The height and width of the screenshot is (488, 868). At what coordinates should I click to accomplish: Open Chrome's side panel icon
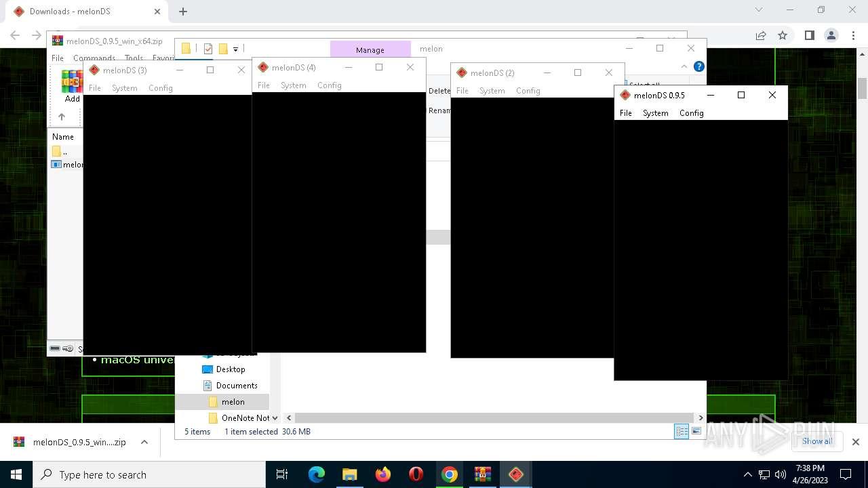(809, 35)
